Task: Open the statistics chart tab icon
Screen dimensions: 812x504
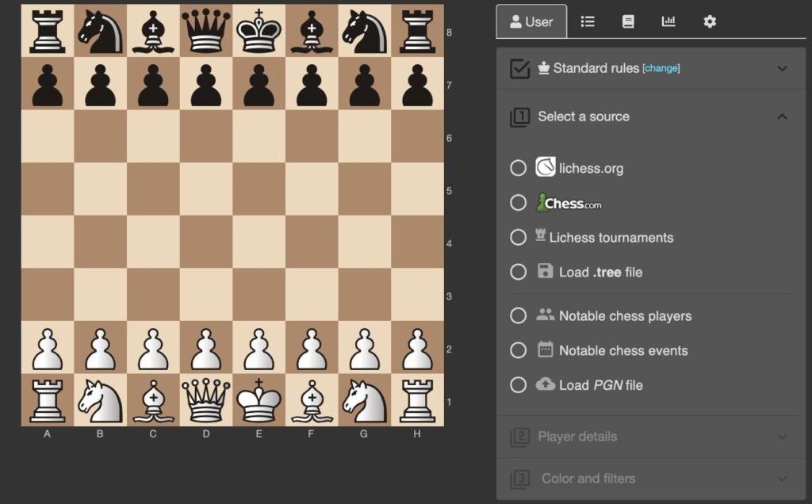Action: (x=668, y=21)
